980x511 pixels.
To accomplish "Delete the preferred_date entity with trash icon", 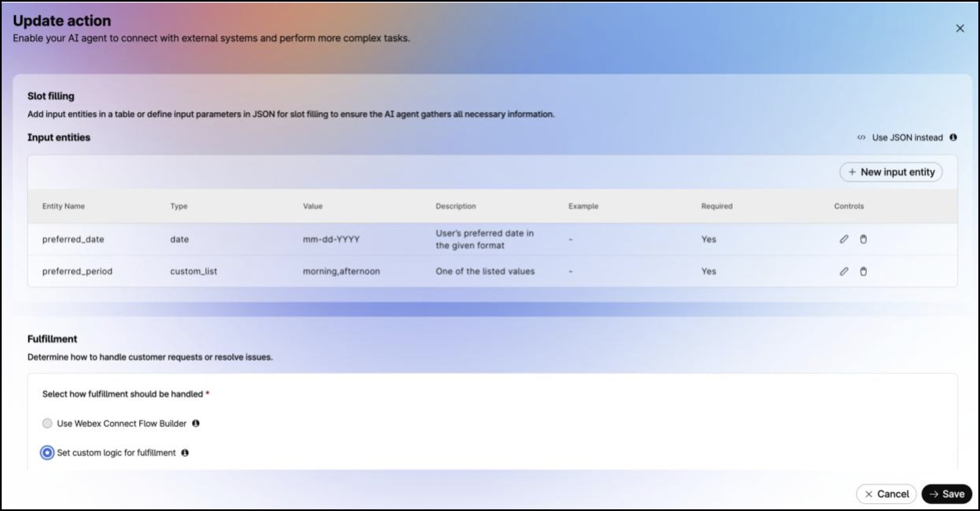I will (863, 239).
